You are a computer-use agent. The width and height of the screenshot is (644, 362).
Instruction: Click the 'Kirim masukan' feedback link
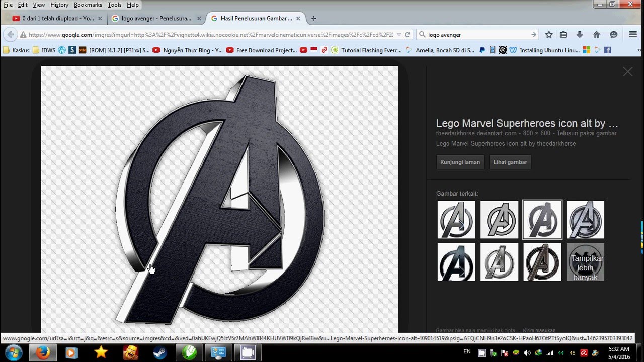pos(539,330)
